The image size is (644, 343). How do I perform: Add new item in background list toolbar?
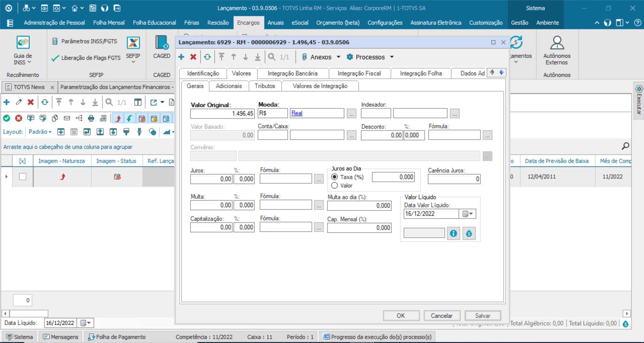coord(7,102)
